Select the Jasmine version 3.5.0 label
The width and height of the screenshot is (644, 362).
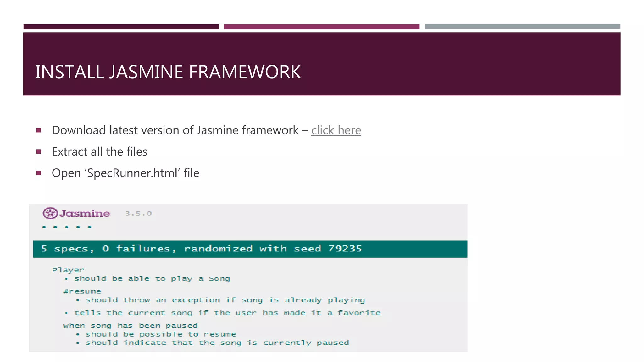point(138,214)
